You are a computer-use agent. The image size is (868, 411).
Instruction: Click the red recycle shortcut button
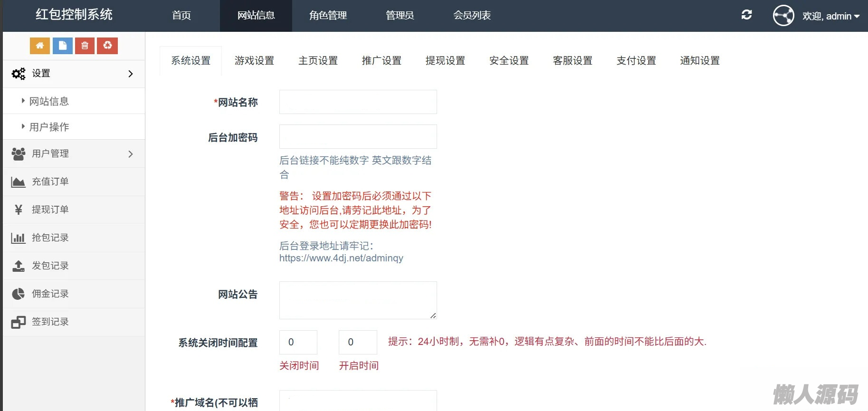click(107, 46)
